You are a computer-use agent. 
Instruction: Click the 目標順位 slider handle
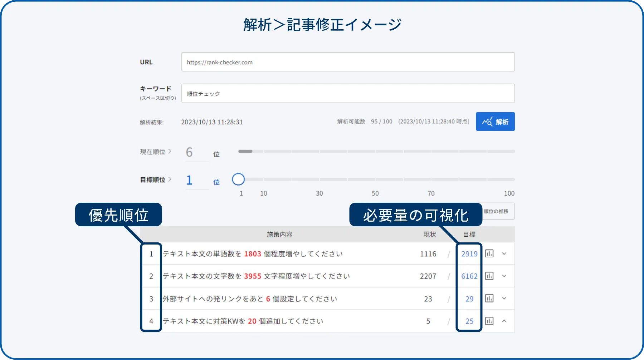[238, 179]
